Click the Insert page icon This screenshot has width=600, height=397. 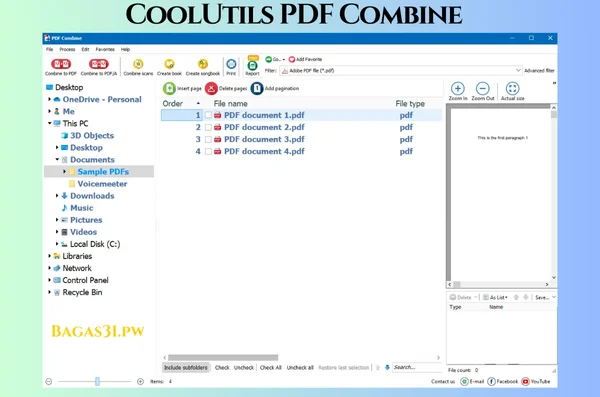coord(169,88)
